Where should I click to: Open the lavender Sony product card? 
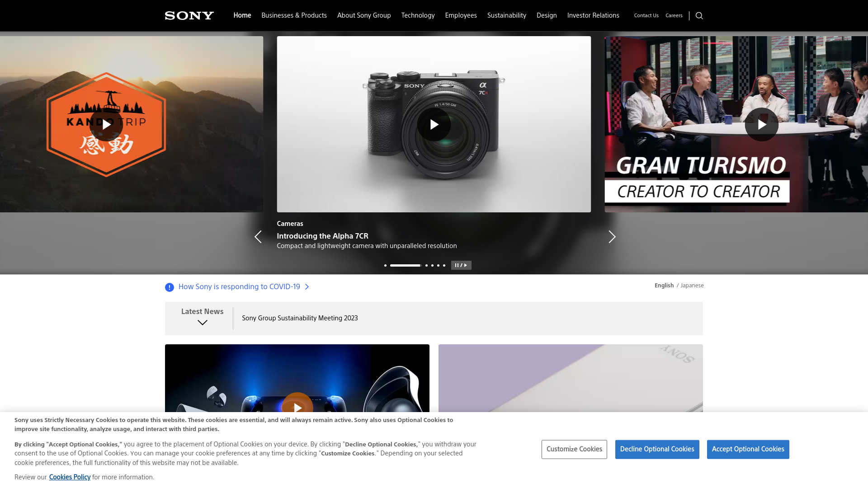(571, 378)
